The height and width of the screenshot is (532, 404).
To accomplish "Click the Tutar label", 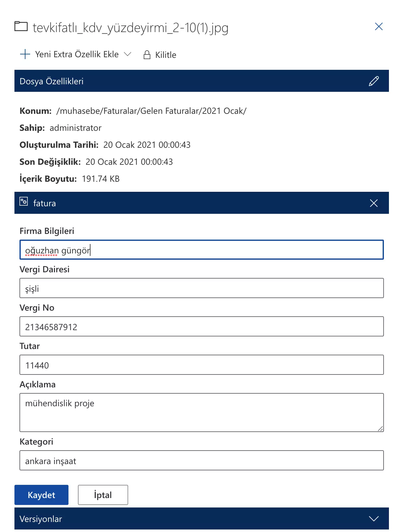I will point(30,346).
